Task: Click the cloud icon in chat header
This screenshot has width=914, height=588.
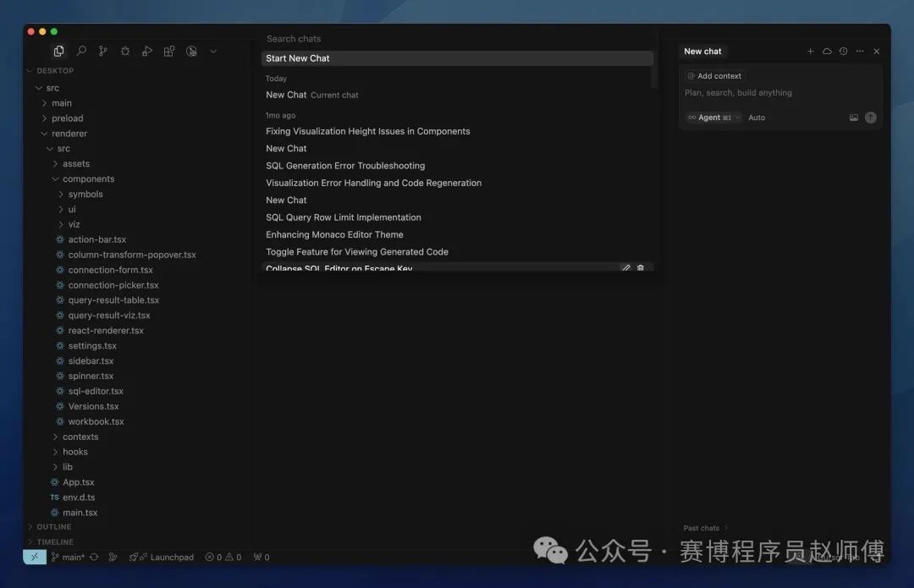Action: pyautogui.click(x=827, y=52)
